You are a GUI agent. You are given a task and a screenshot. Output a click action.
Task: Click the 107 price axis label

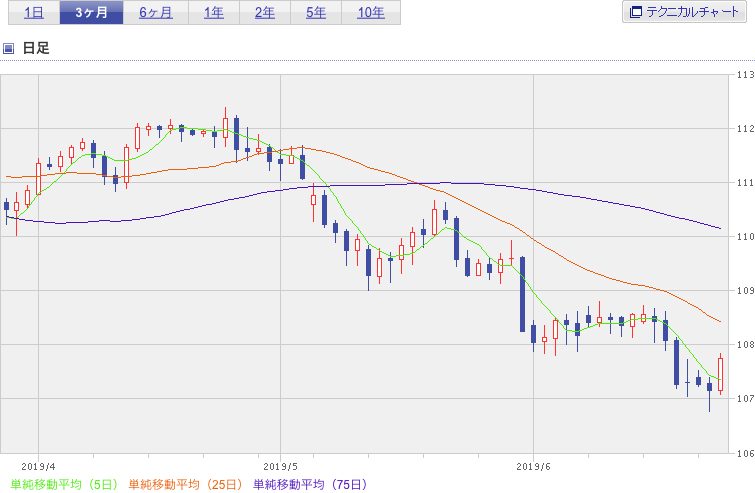[745, 398]
